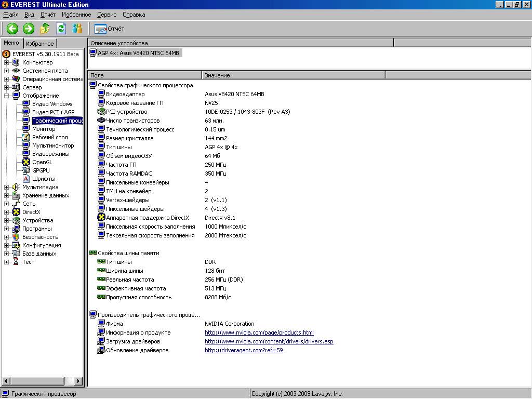The width and height of the screenshot is (532, 399).
Task: Click the users icon in the toolbar
Action: (x=77, y=29)
